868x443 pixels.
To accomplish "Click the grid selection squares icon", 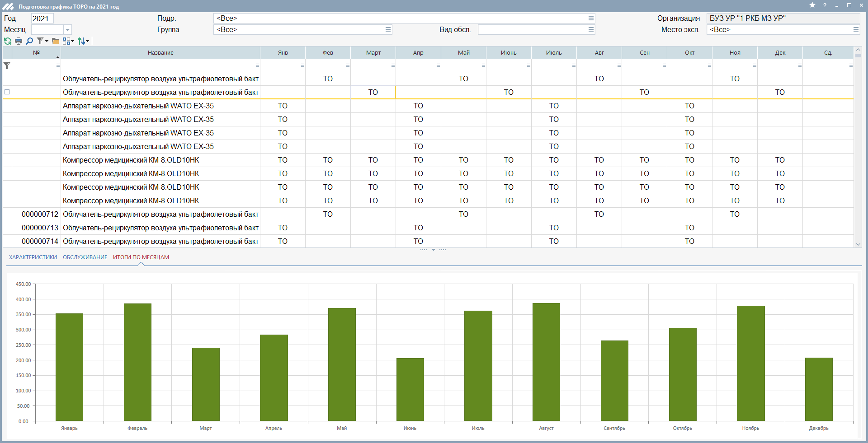I will [x=66, y=41].
